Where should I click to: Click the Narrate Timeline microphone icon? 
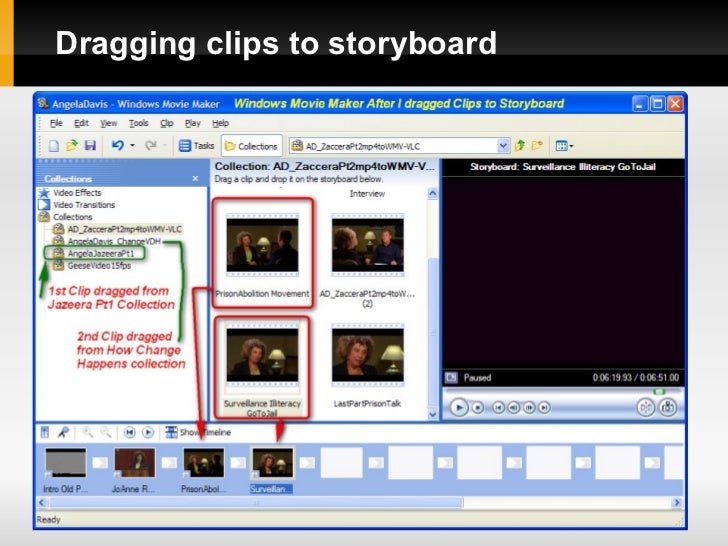click(63, 432)
